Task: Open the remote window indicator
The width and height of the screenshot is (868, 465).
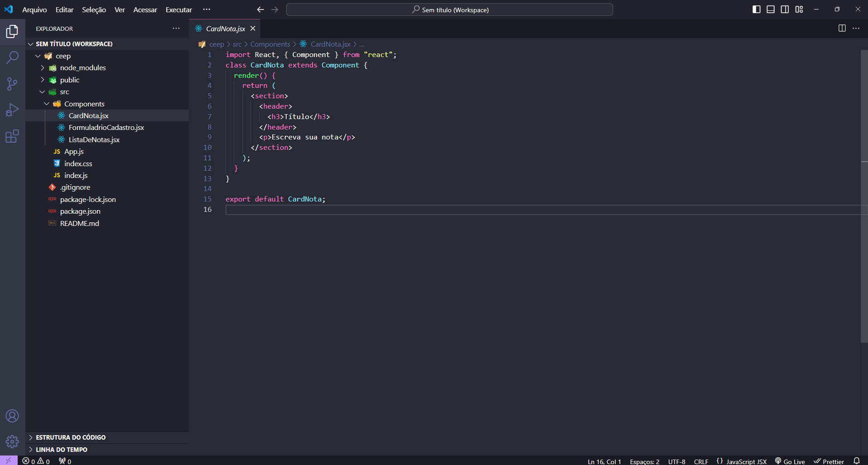Action: 9,460
